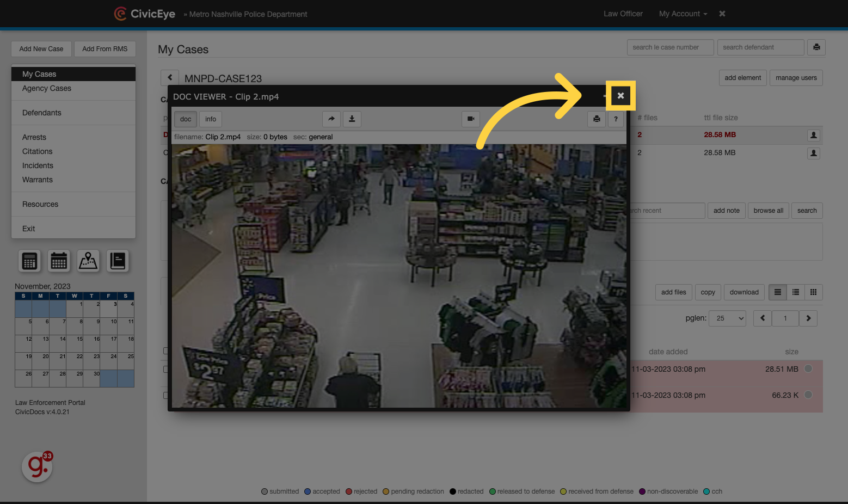Click the Add From RMS button
The height and width of the screenshot is (504, 848).
[x=105, y=49]
